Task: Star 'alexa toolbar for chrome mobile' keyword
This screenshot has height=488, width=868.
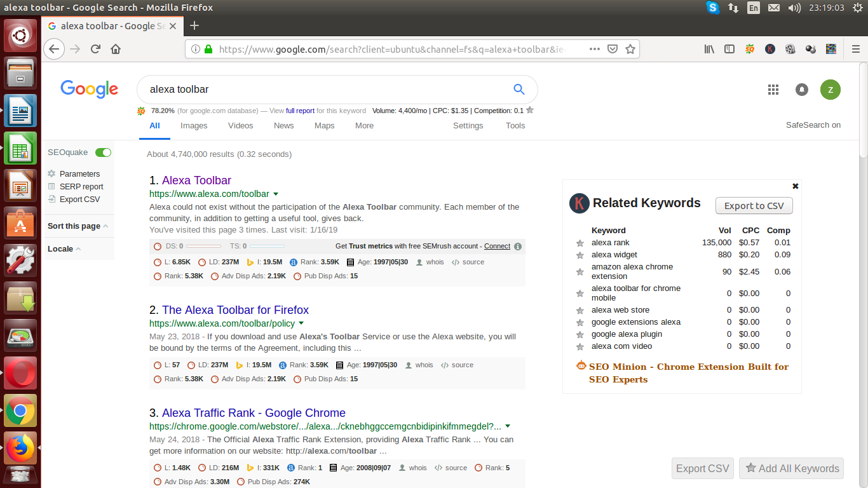Action: (580, 294)
